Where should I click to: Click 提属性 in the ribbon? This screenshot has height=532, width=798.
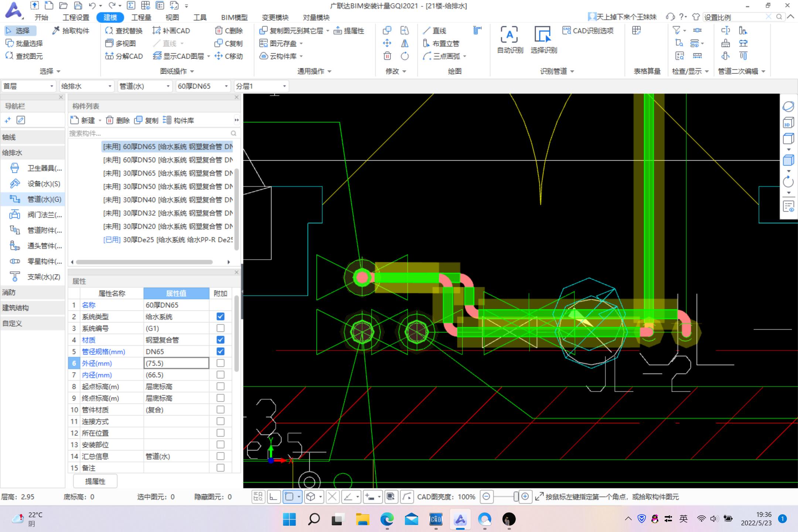[349, 31]
